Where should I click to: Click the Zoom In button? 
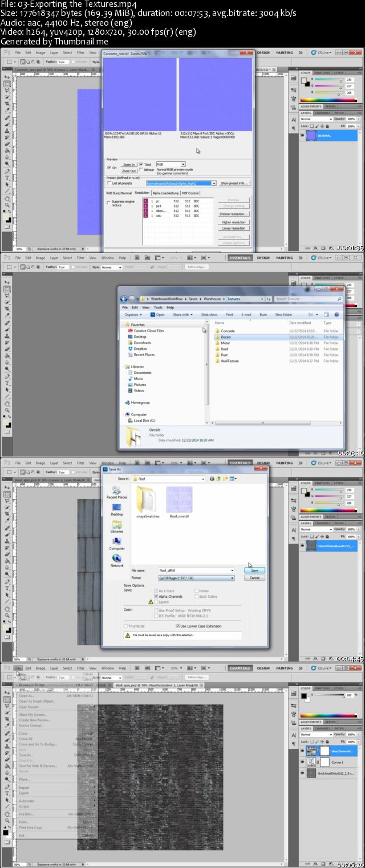(129, 165)
